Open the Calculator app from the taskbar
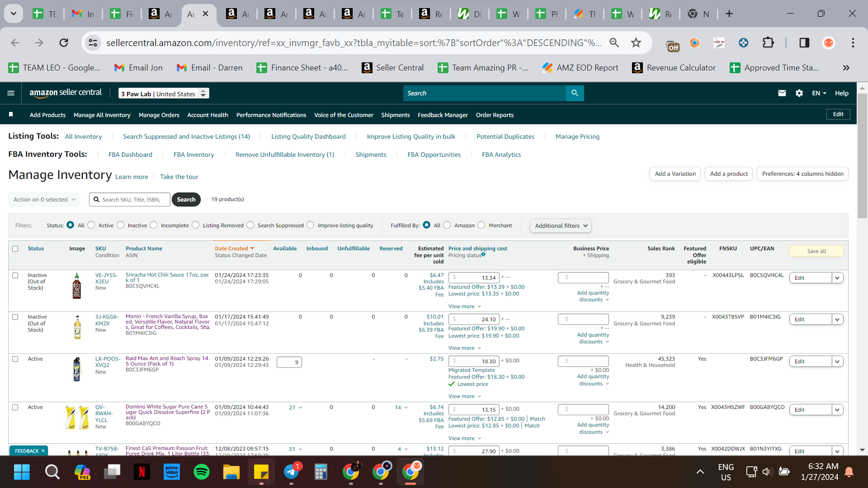Screen dimensions: 868x488 [x=321, y=472]
